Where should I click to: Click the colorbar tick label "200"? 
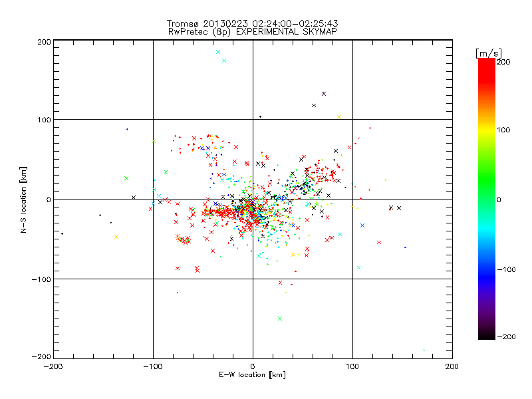(503, 62)
